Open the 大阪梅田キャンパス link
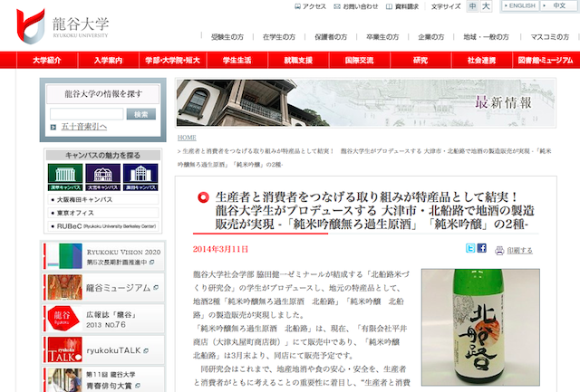The width and height of the screenshot is (580, 392). coord(102,199)
